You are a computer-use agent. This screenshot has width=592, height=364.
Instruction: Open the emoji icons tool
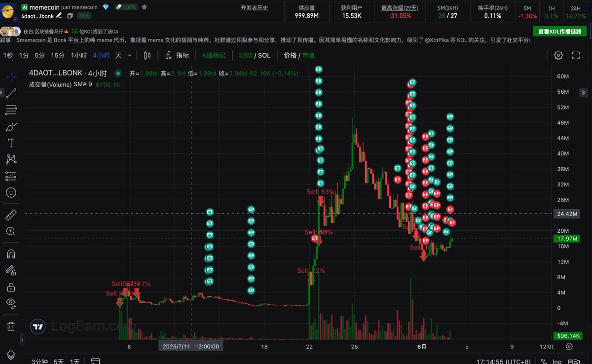point(11,192)
